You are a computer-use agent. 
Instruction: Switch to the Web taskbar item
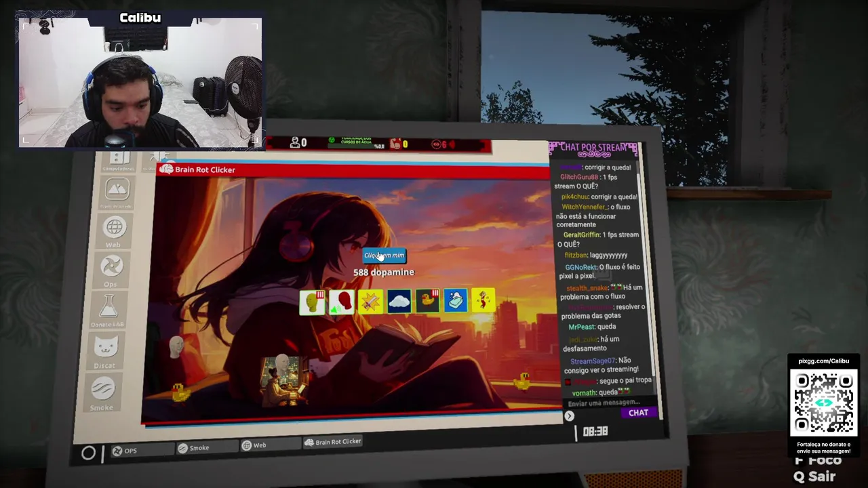point(269,445)
